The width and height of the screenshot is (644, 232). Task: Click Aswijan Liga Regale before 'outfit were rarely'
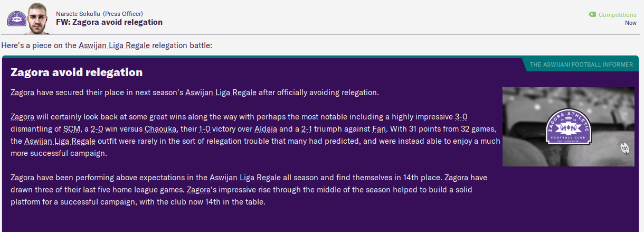(60, 141)
